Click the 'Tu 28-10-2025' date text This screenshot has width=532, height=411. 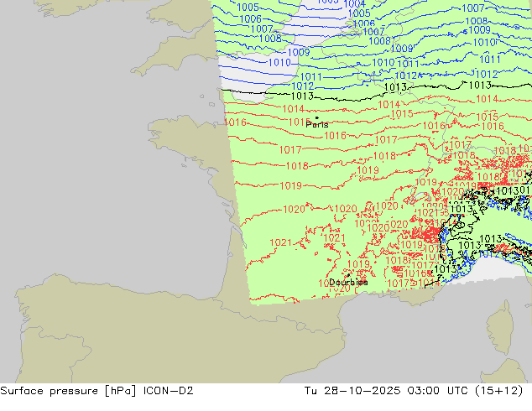[352, 391]
